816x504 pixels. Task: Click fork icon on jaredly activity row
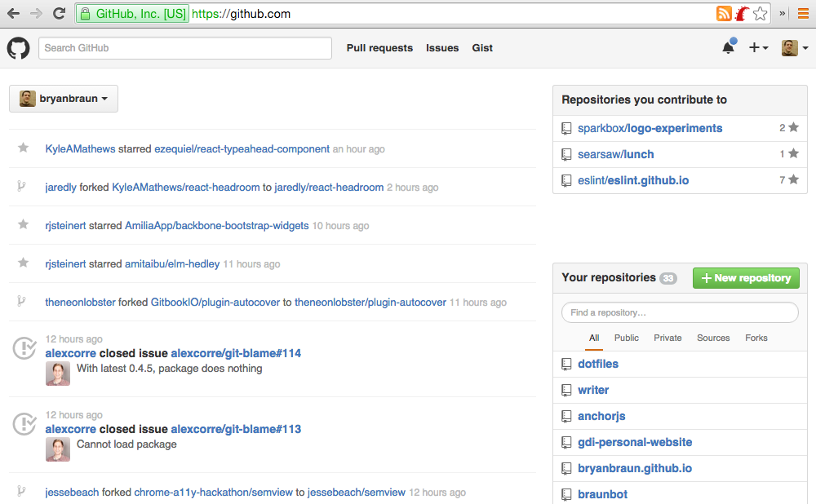pyautogui.click(x=21, y=186)
